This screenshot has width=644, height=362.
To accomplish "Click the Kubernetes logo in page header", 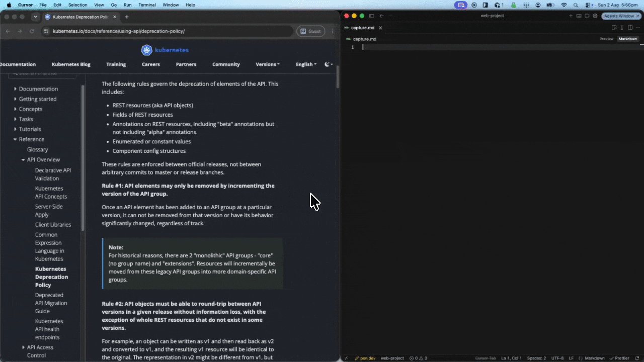I will (x=165, y=50).
